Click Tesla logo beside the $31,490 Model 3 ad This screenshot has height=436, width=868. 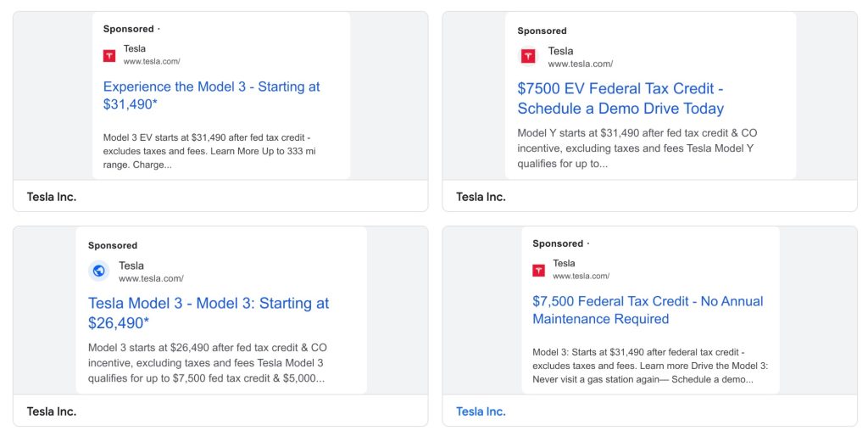click(x=109, y=55)
